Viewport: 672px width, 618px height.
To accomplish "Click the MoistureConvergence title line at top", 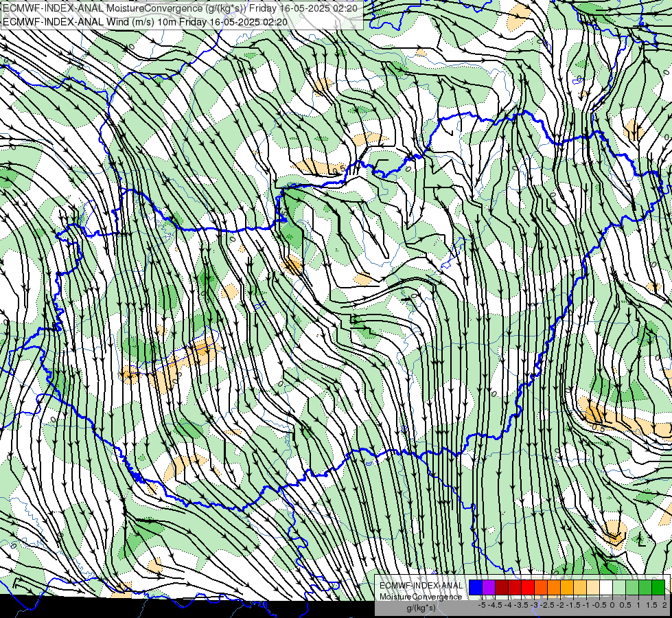I will pyautogui.click(x=180, y=8).
